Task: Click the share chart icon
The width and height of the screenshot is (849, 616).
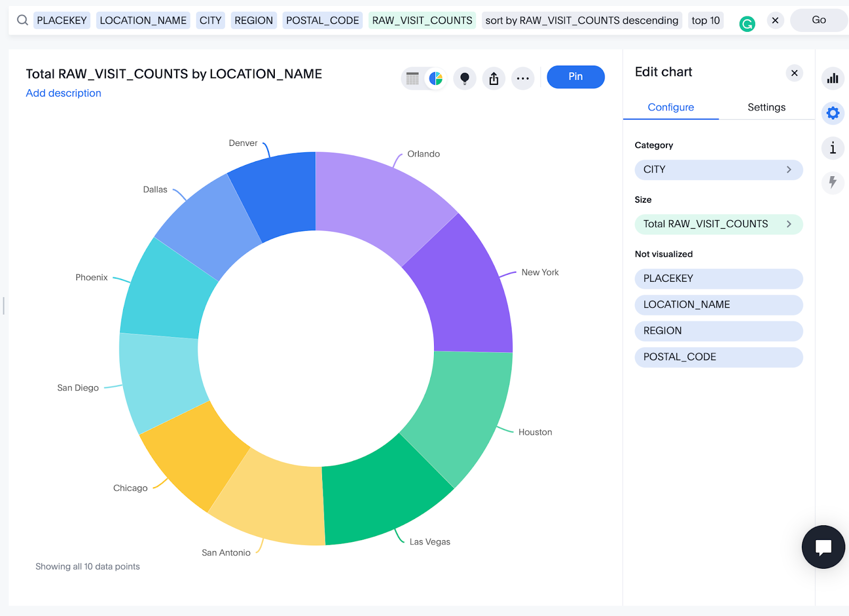Action: click(x=493, y=79)
